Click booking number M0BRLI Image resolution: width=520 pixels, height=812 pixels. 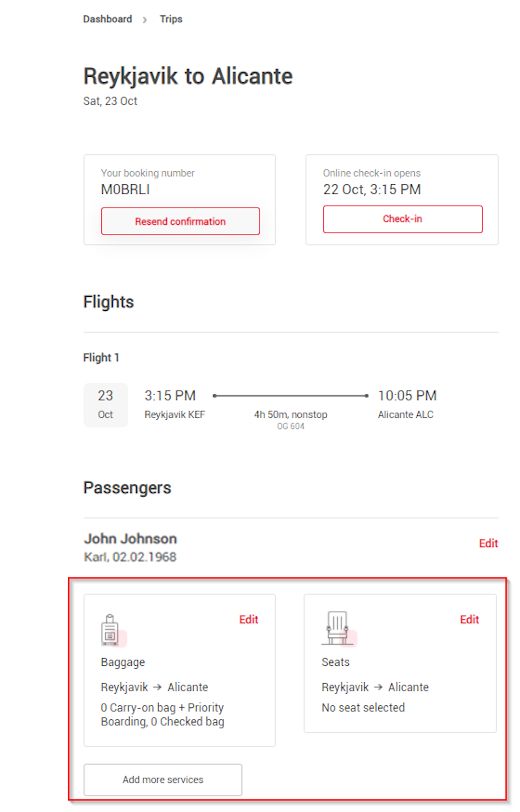tap(125, 189)
